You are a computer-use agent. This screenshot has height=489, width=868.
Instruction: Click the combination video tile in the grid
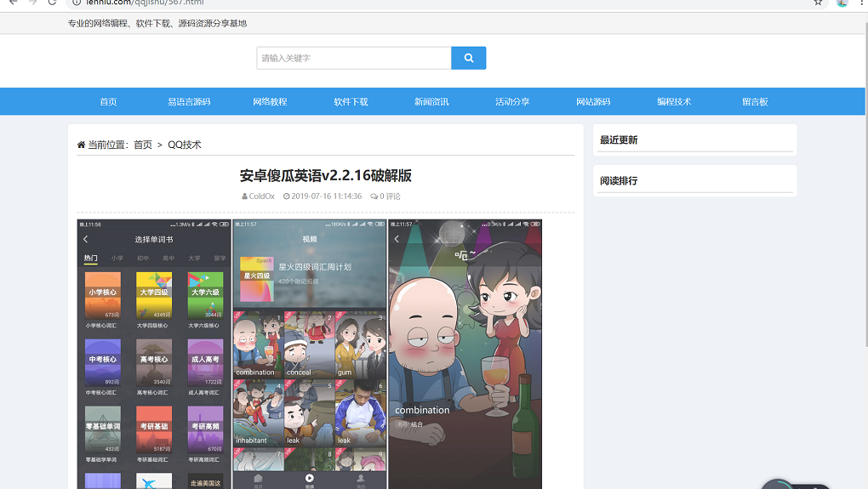tap(258, 344)
